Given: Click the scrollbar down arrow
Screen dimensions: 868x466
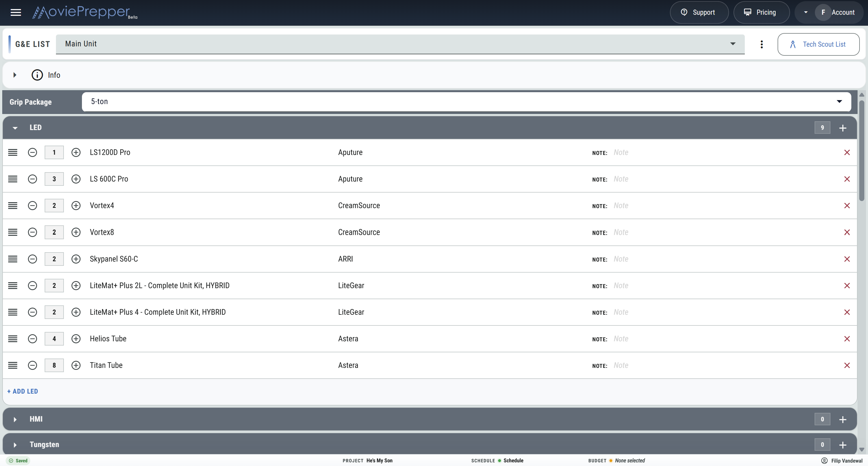Looking at the screenshot, I should tap(862, 450).
